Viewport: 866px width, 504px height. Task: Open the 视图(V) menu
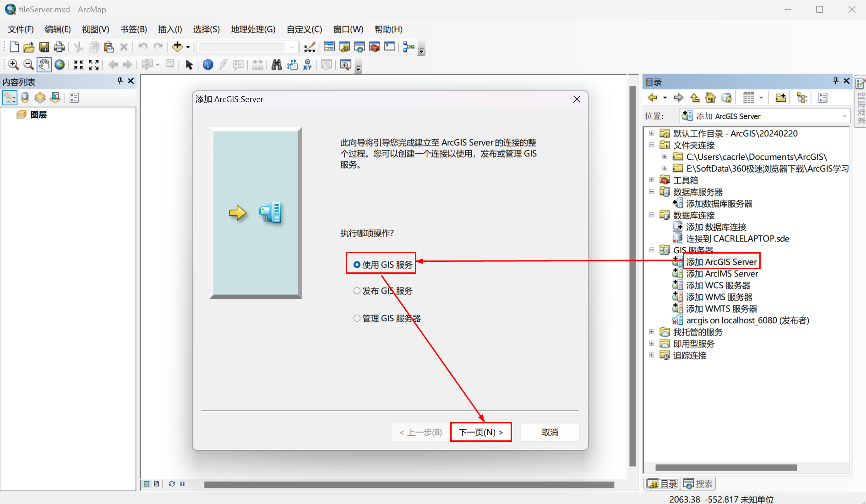point(95,29)
